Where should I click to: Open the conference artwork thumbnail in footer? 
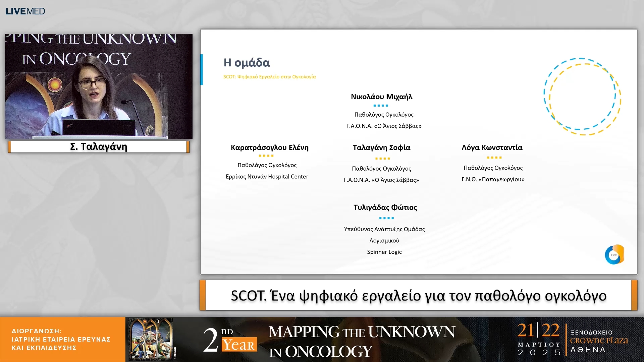point(151,339)
